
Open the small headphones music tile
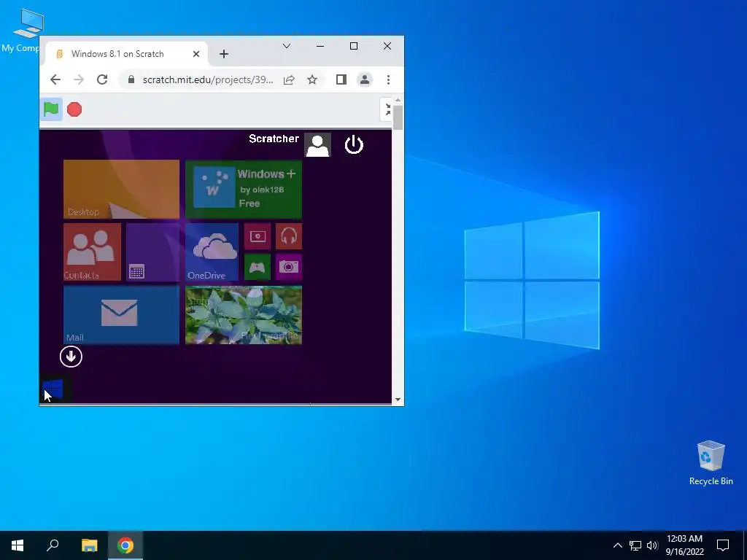coord(289,236)
